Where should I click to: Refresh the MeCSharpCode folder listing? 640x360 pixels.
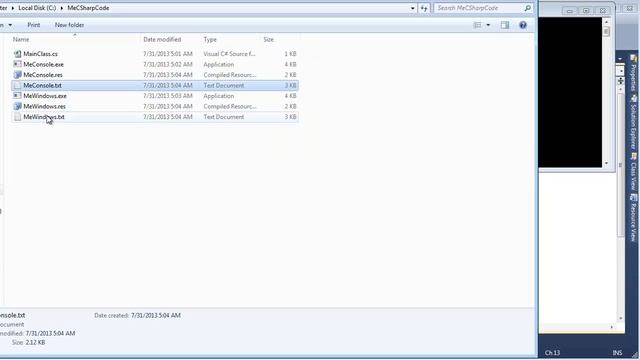(424, 8)
